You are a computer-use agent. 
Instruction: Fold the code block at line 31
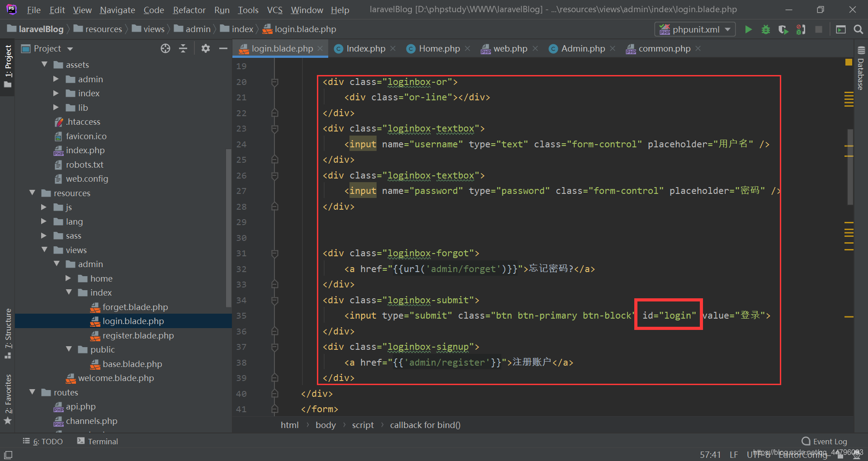pyautogui.click(x=274, y=254)
